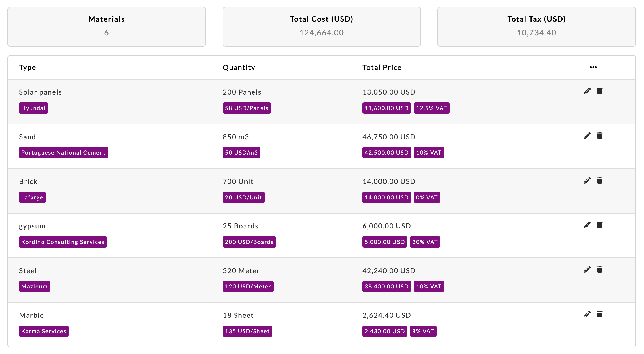The image size is (644, 354).
Task: Select the Kordino Consulting Services badge
Action: [63, 242]
